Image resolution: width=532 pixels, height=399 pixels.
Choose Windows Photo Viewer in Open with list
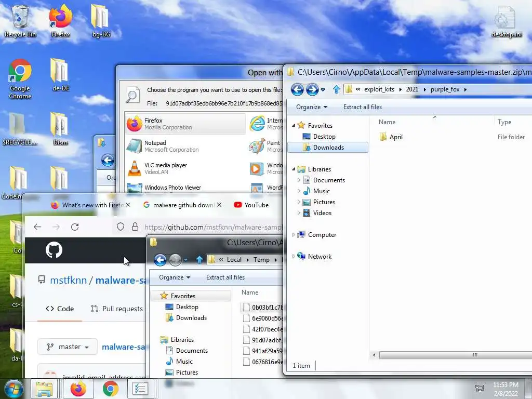(x=185, y=188)
